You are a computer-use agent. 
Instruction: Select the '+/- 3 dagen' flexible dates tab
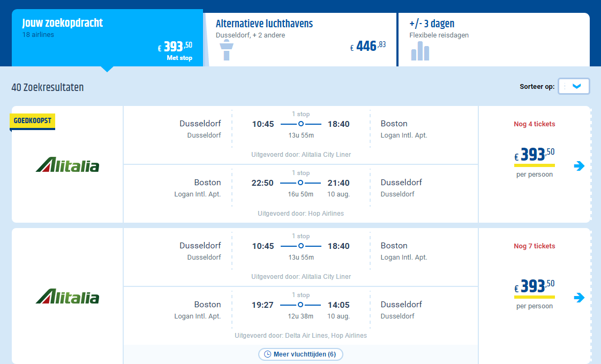point(494,40)
